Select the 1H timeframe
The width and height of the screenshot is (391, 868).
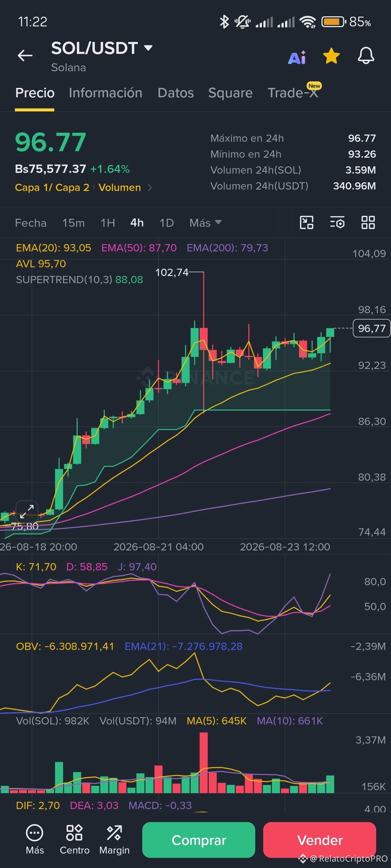coord(108,223)
